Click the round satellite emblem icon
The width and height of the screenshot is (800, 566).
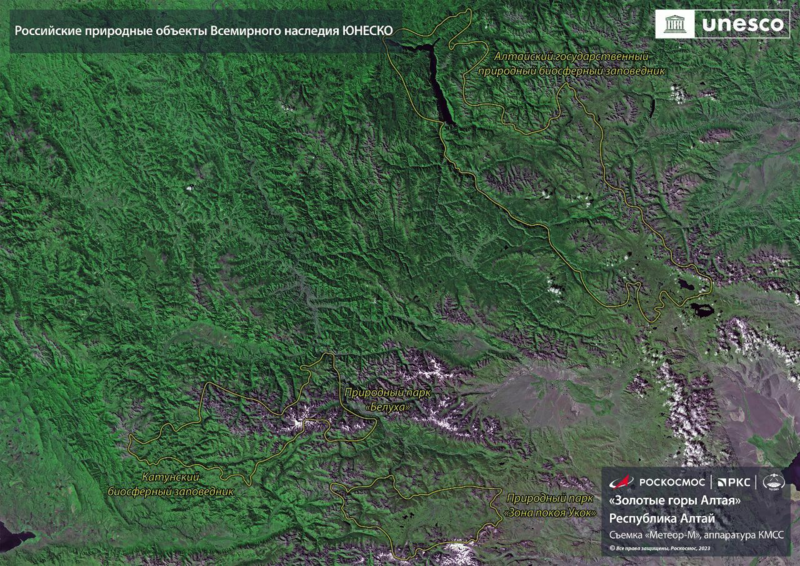pos(773,482)
